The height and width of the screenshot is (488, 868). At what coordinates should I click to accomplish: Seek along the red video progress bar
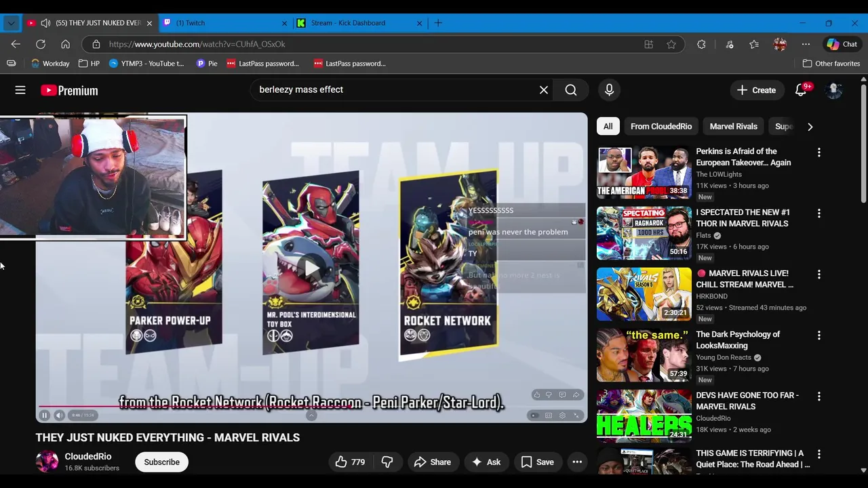(311, 406)
